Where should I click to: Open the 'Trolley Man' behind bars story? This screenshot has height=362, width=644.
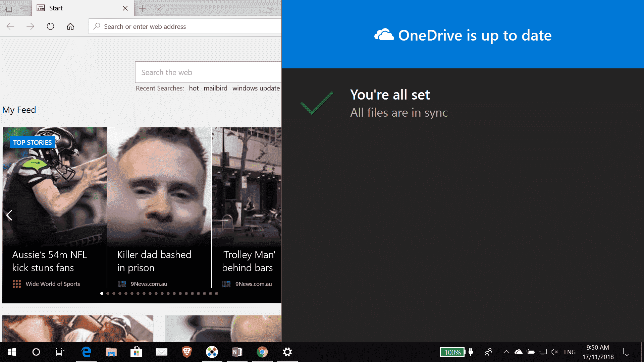[x=247, y=207]
